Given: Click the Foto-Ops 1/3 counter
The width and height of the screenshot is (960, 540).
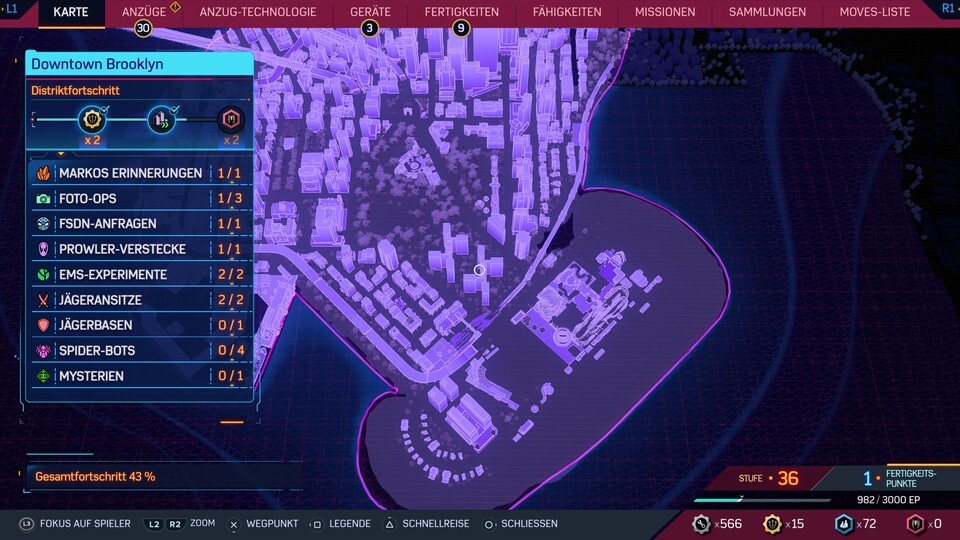Looking at the screenshot, I should (x=230, y=198).
